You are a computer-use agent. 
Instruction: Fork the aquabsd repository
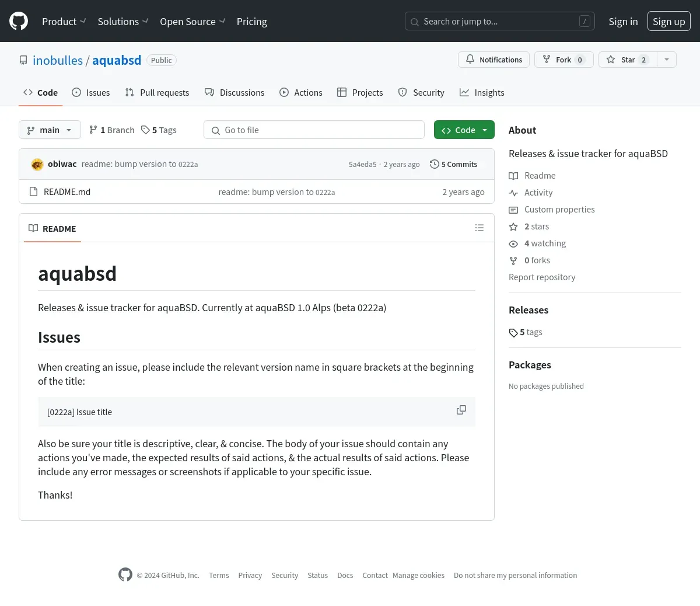[x=563, y=60]
